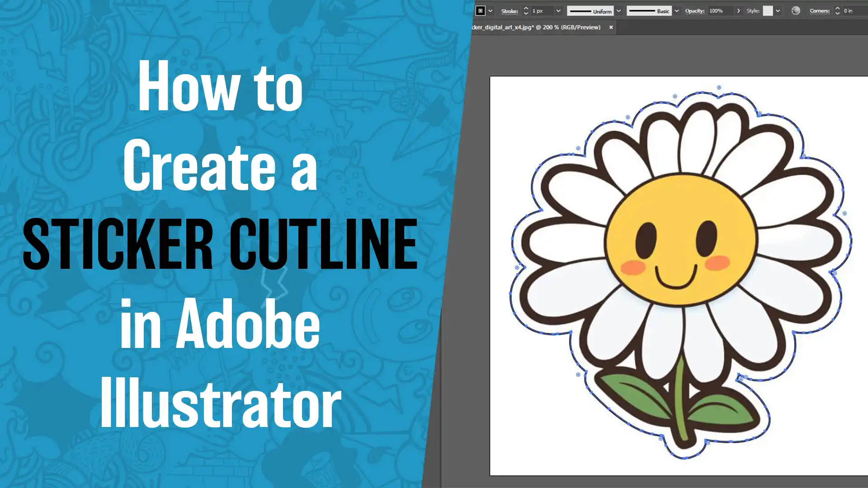Click the stroke weight stepper arrows
The height and width of the screenshot is (488, 868).
coord(526,11)
